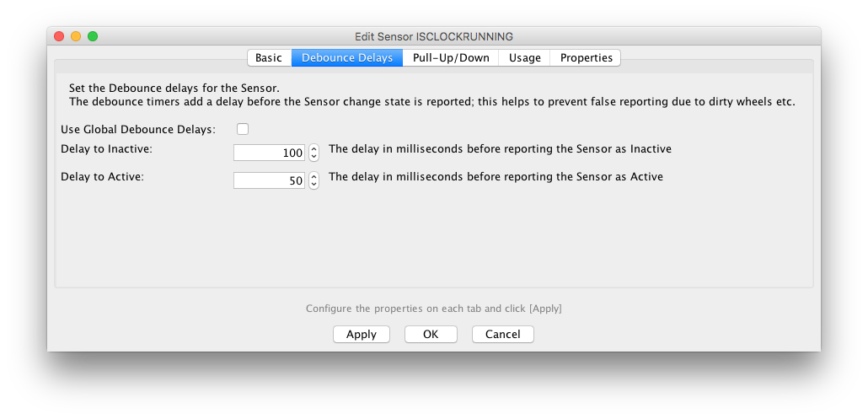Viewport: 868px width, 419px height.
Task: Confirm changes with the OK button
Action: click(x=431, y=335)
